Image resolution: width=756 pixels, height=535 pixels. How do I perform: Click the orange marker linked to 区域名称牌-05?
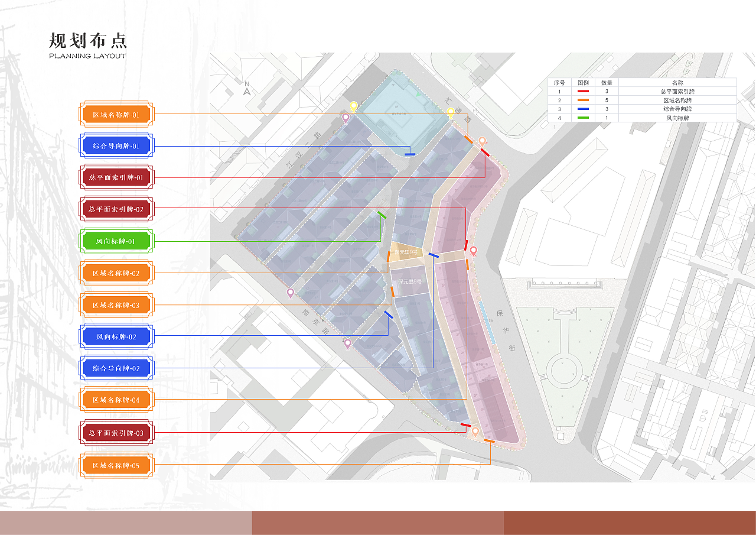pyautogui.click(x=490, y=441)
